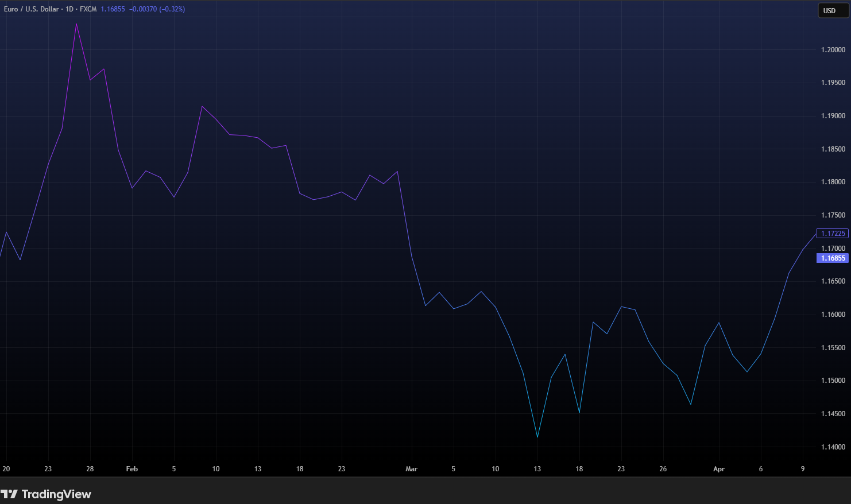Click the 1.15500 price scale label
The image size is (851, 504).
click(x=833, y=348)
